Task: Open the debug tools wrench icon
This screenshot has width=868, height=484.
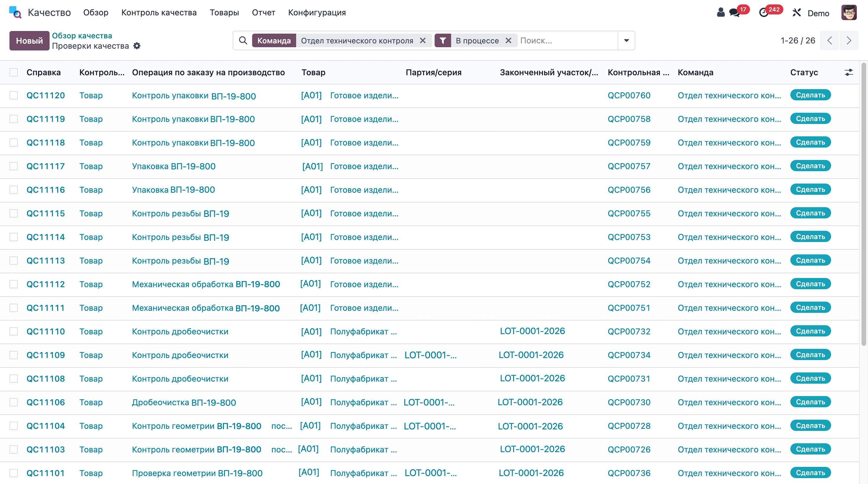Action: point(797,13)
